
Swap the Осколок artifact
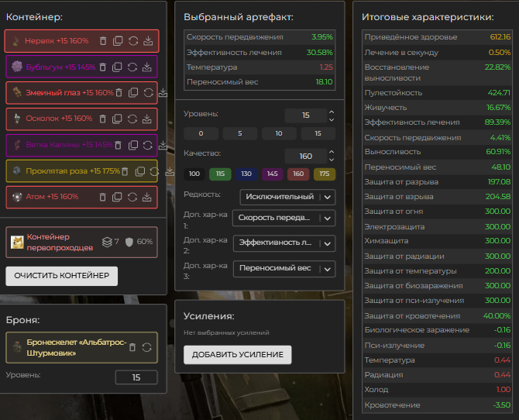pyautogui.click(x=132, y=119)
